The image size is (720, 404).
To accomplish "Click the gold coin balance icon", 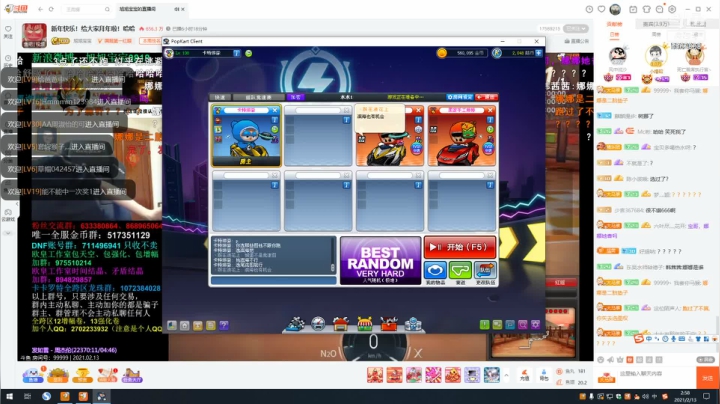I will tap(442, 53).
